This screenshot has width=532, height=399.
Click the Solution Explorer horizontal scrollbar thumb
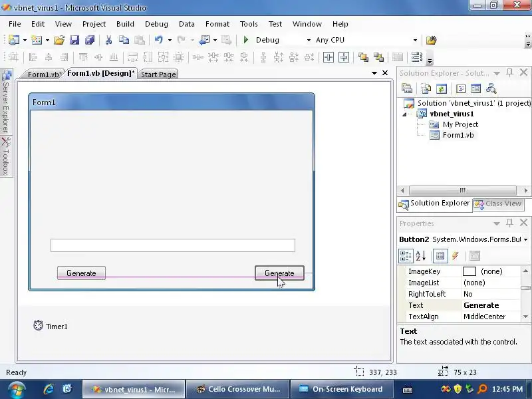463,190
